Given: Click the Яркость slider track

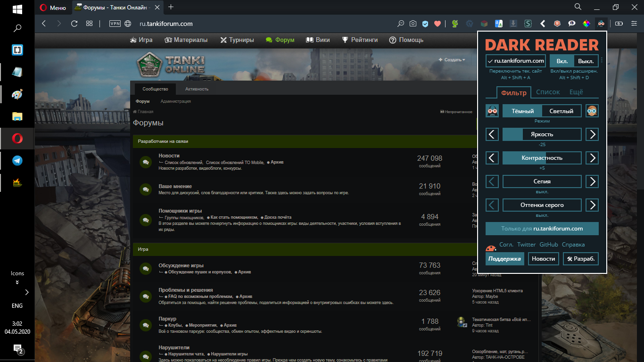Looking at the screenshot, I should pos(542,134).
